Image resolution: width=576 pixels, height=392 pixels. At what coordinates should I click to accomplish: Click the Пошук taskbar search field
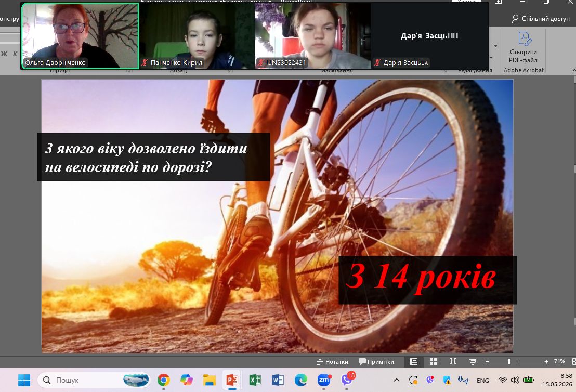(x=95, y=380)
